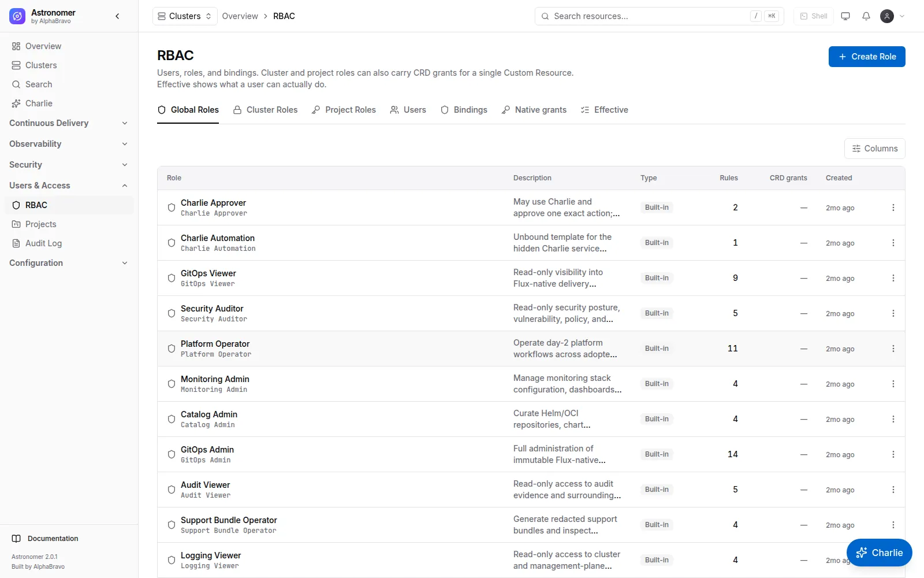924x578 pixels.
Task: Open row actions for GitOps Viewer
Action: click(893, 278)
